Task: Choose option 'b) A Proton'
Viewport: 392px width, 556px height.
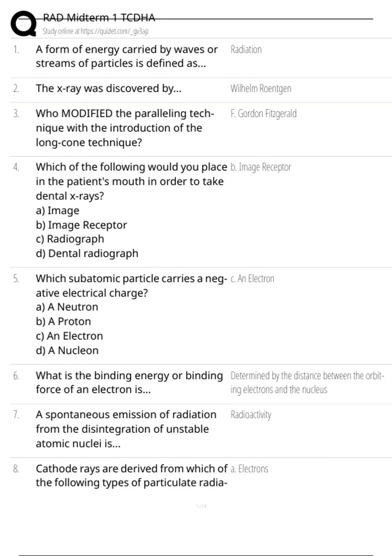Action: coord(63,321)
